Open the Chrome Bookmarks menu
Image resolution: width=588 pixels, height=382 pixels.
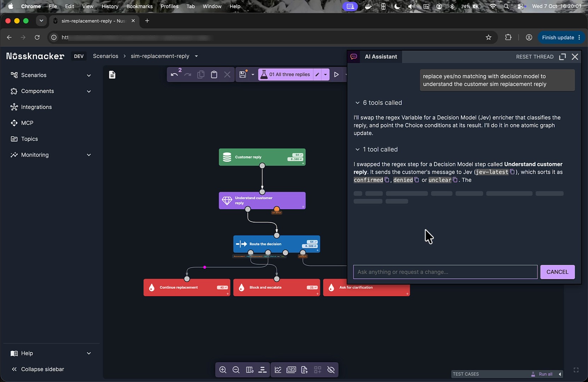pyautogui.click(x=139, y=6)
